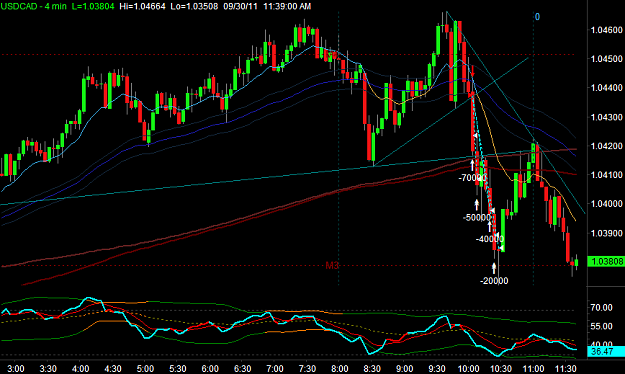The height and width of the screenshot is (374, 625).
Task: Click the 9:30 time axis label
Action: [x=436, y=368]
